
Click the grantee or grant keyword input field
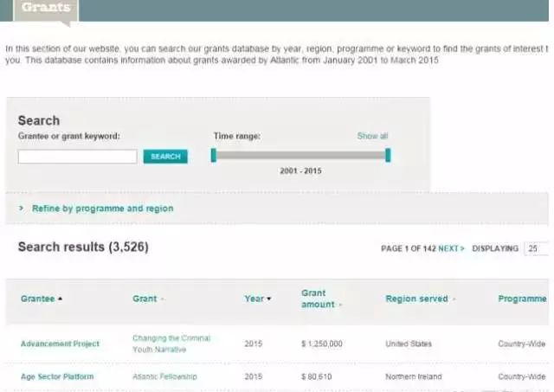77,157
